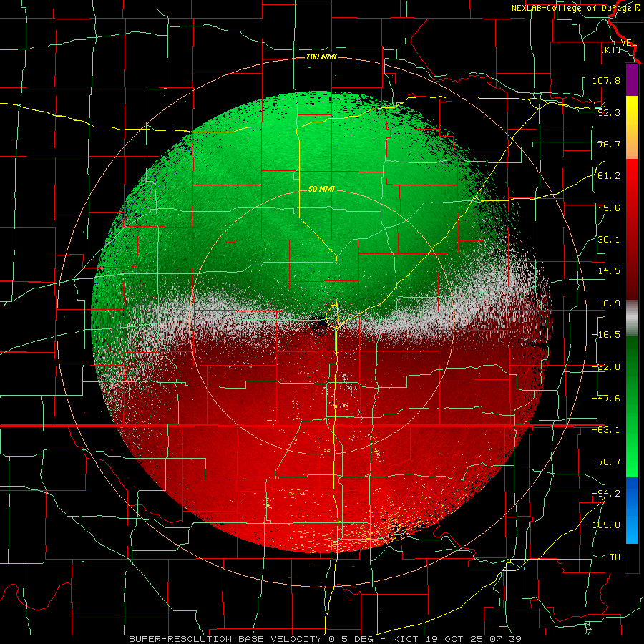
Task: Click the -16.5 value on velocity scale
Action: (606, 335)
